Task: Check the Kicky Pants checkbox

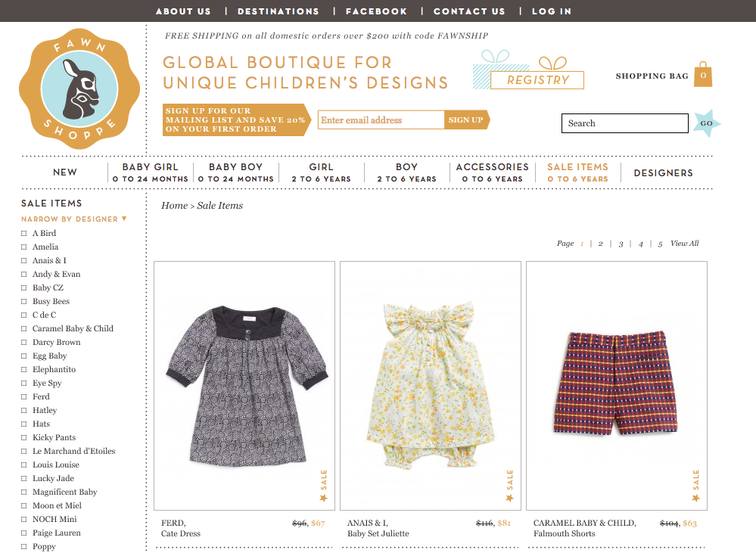Action: coord(23,438)
